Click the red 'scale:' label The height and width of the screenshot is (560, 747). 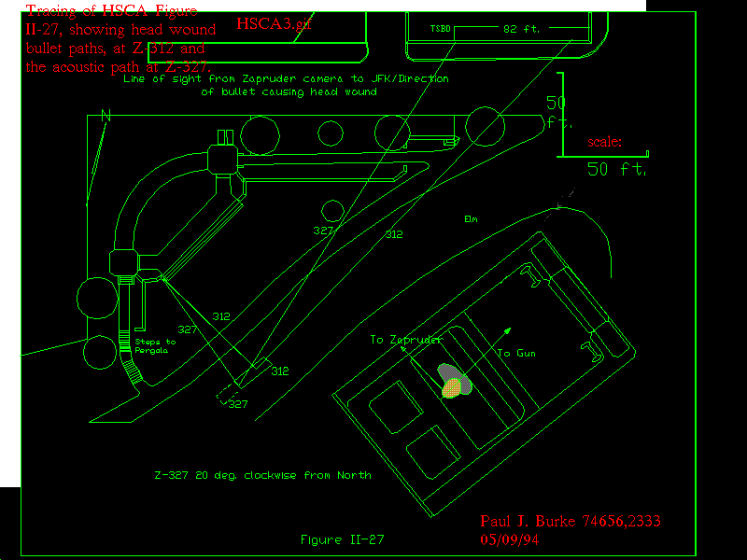[x=604, y=143]
